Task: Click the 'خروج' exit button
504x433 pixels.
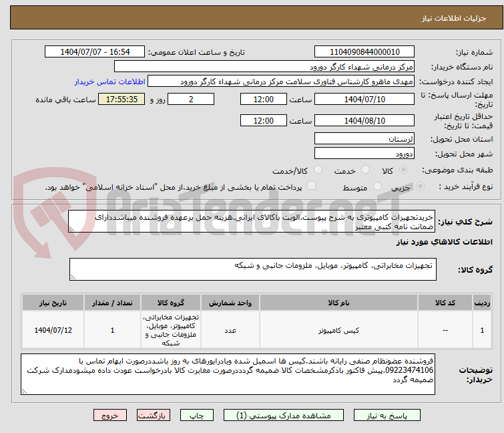Action: pyautogui.click(x=110, y=415)
